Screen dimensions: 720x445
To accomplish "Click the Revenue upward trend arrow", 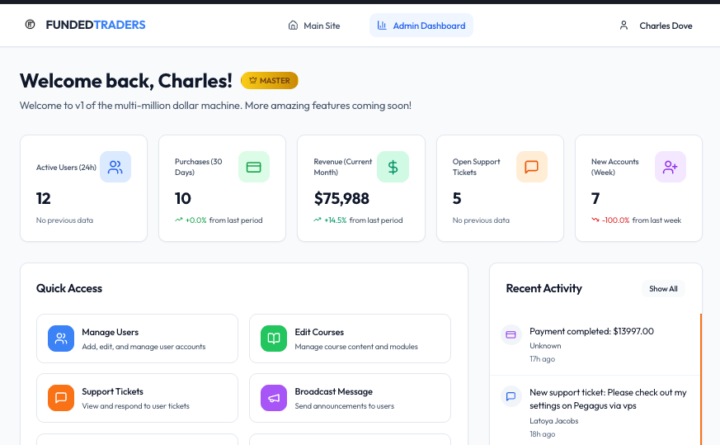I will point(317,220).
